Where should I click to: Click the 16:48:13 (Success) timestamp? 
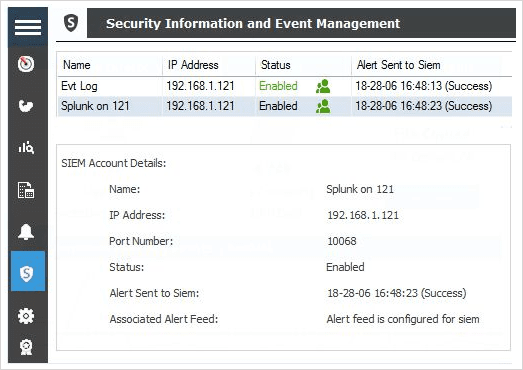coord(424,86)
